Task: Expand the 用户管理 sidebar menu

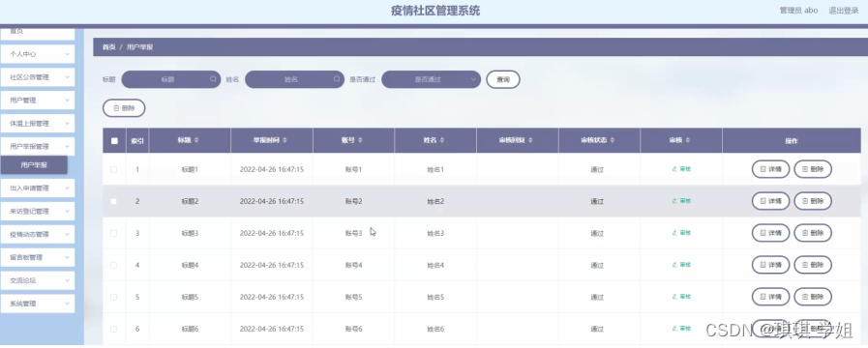Action: tap(37, 101)
